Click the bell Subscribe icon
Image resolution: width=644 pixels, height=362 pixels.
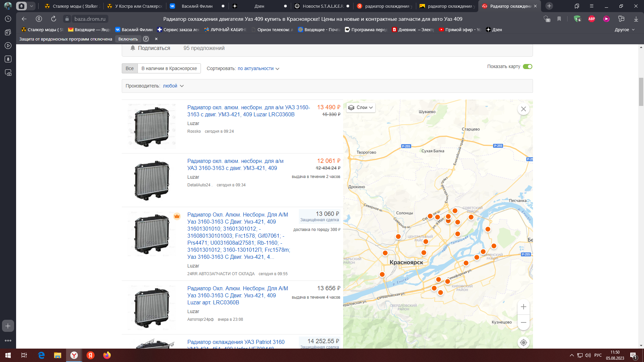point(133,48)
